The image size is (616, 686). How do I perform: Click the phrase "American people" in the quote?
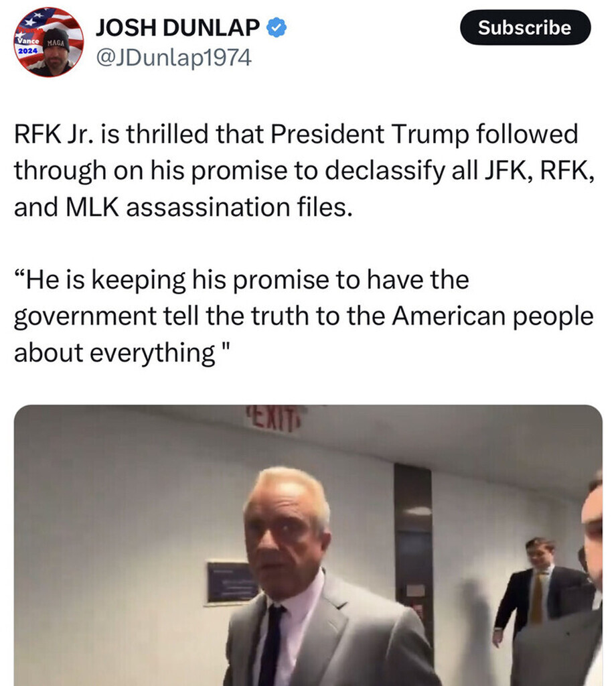(493, 316)
